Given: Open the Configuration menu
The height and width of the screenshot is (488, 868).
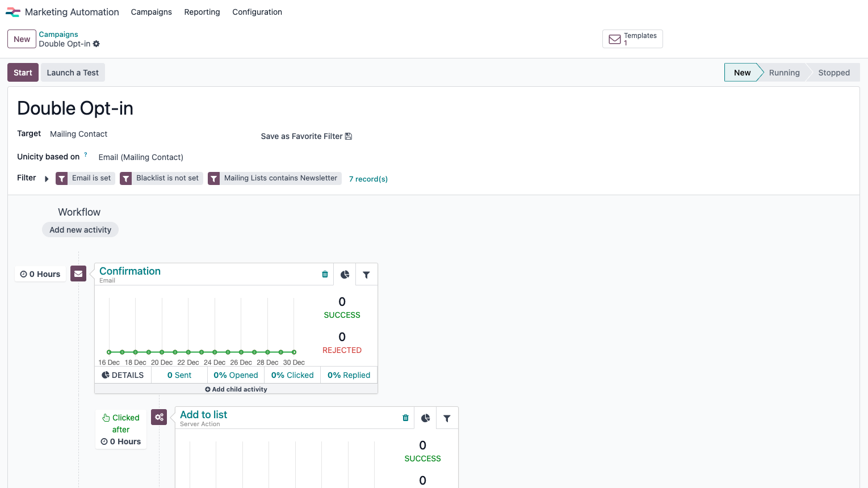Looking at the screenshot, I should click(x=257, y=12).
